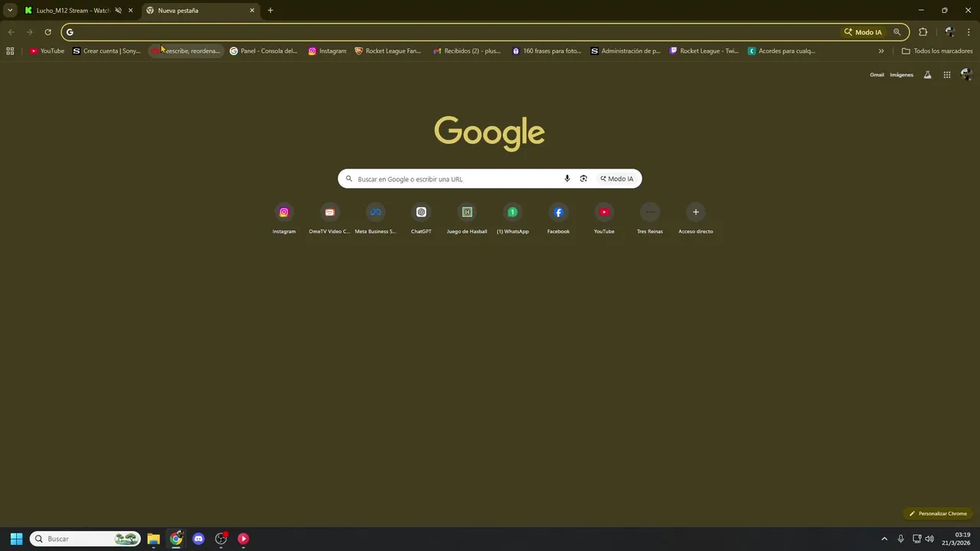Viewport: 980px width, 551px height.
Task: Show hidden bookmarks with the chevron
Action: [x=881, y=51]
